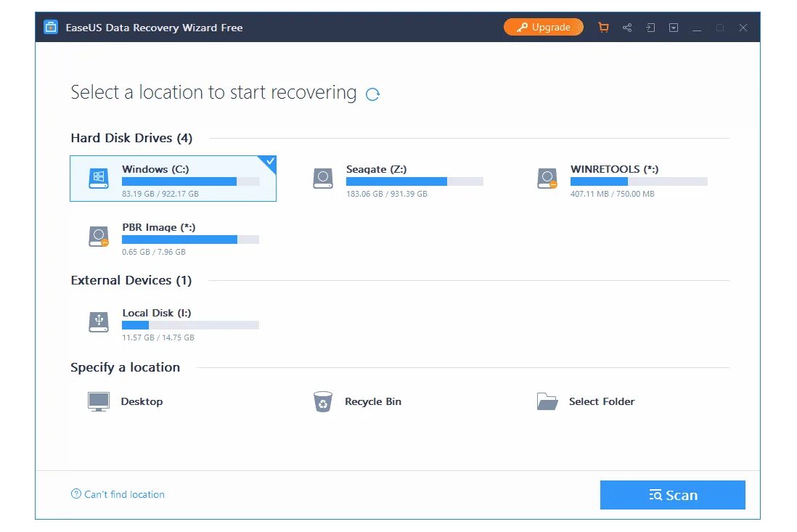Click the refresh drives icon

click(x=372, y=94)
